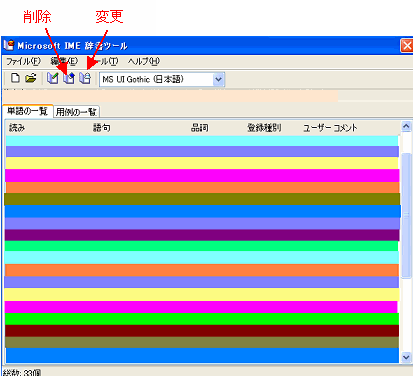Viewport: 413px width, 376px height.
Task: Sort by the ユーザーコメント column header
Action: (x=330, y=128)
